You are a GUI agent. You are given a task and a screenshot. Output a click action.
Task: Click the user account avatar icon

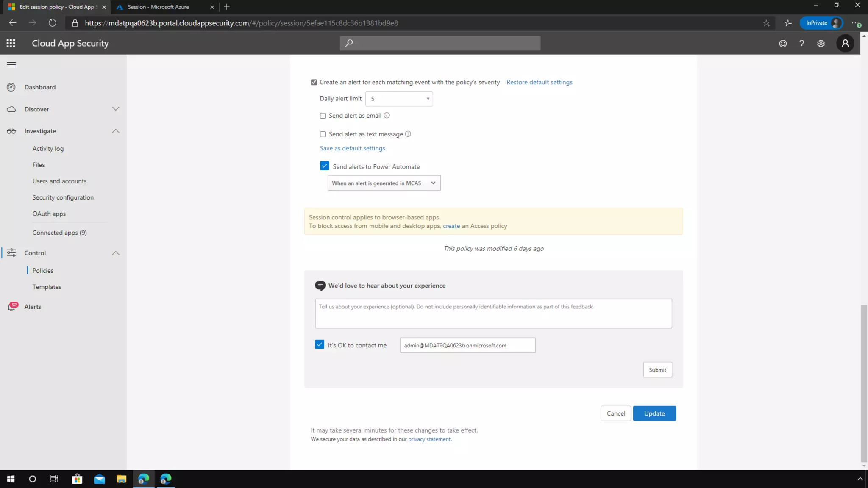pos(845,43)
